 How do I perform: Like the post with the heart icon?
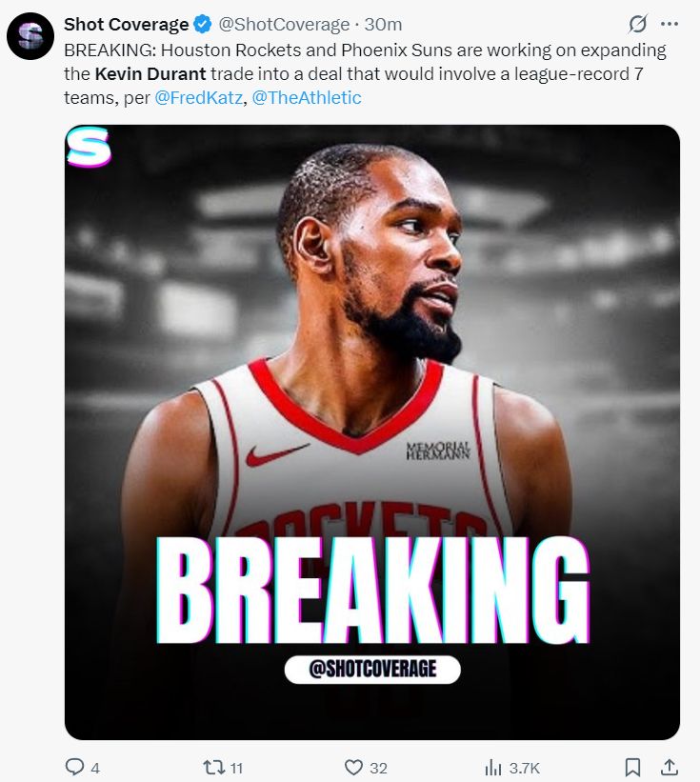pos(353,767)
